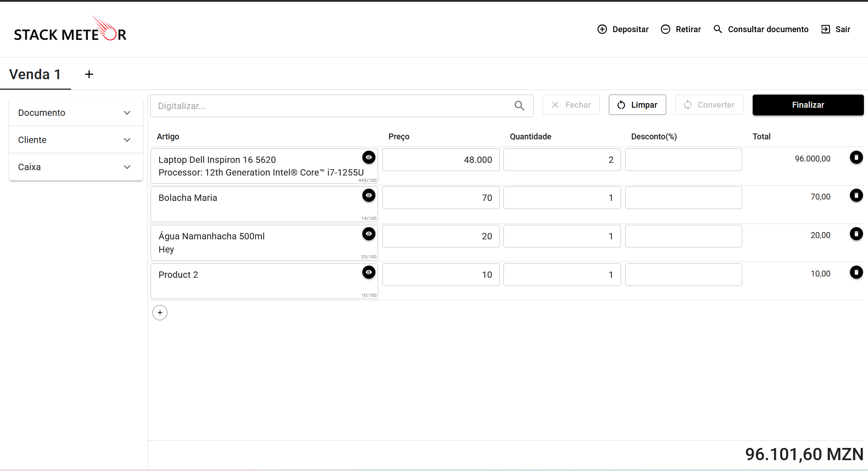Click the Artigo column header

[168, 137]
